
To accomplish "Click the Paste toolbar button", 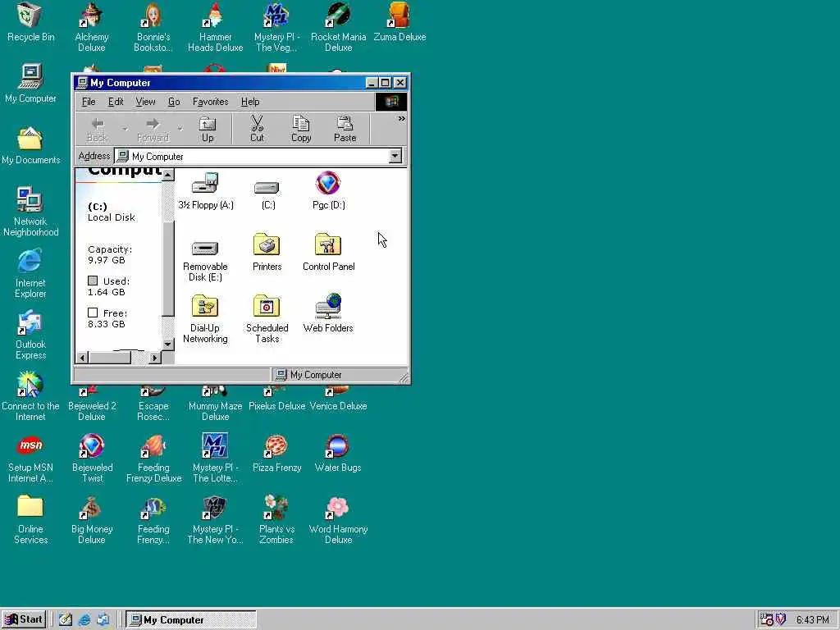I will click(345, 129).
